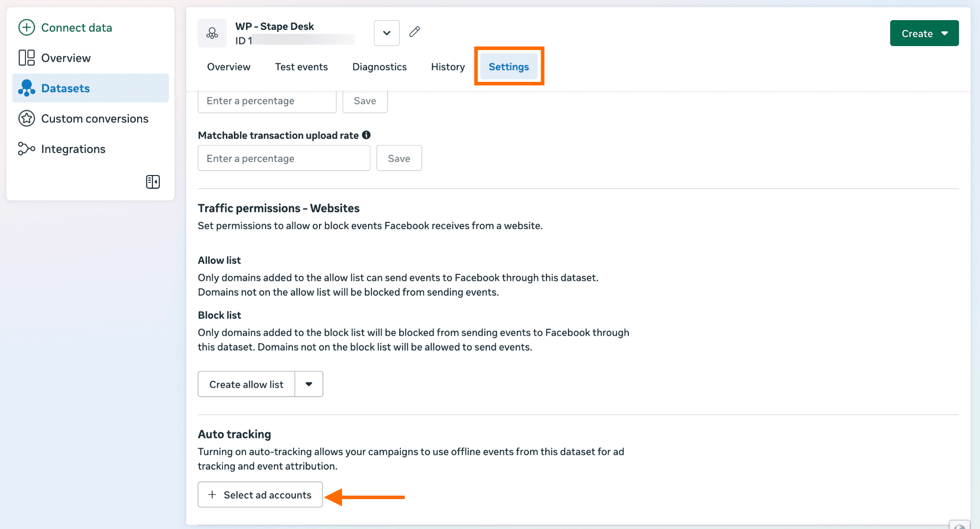Open the Diagnostics tab
This screenshot has width=980, height=529.
click(x=379, y=67)
